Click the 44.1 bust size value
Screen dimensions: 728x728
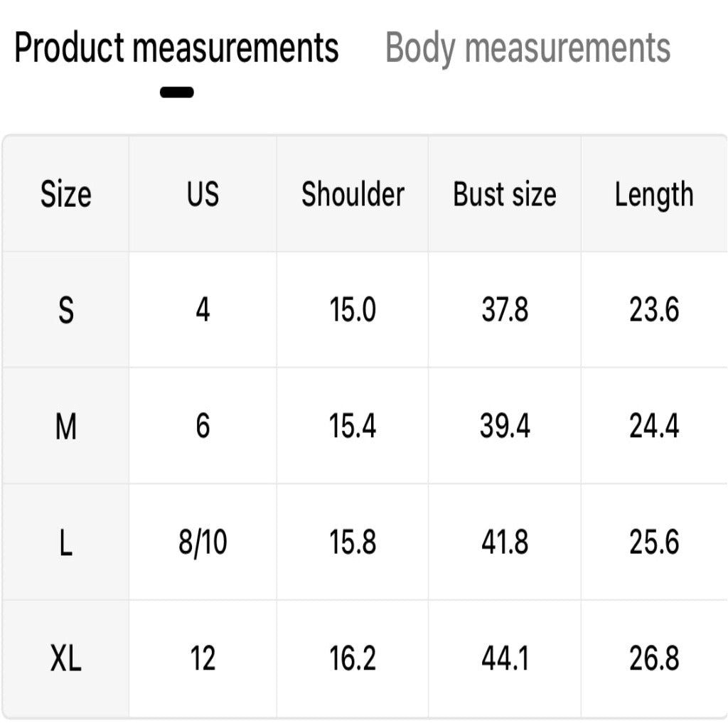[x=505, y=658]
